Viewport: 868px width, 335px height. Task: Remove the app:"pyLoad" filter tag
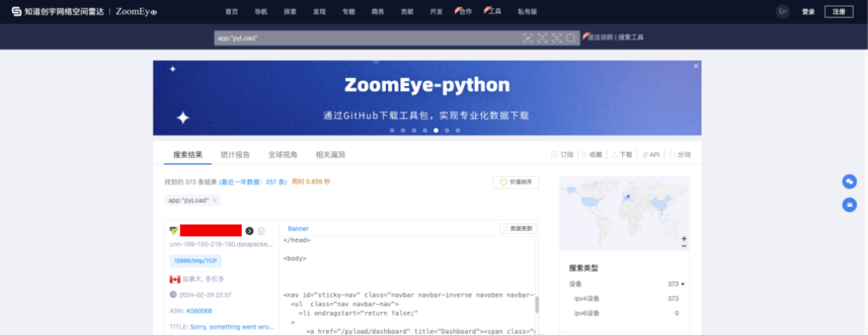pyautogui.click(x=215, y=200)
